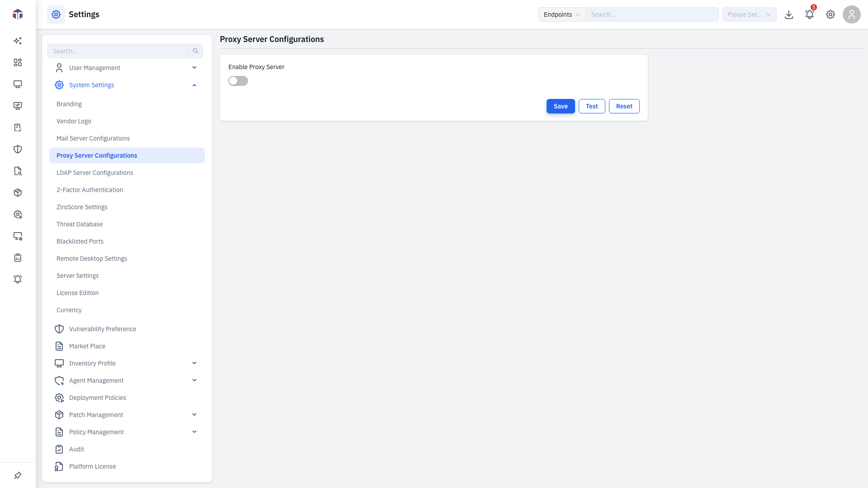Click the app logo in the sidebar
Image resolution: width=868 pixels, height=488 pixels.
tap(18, 14)
